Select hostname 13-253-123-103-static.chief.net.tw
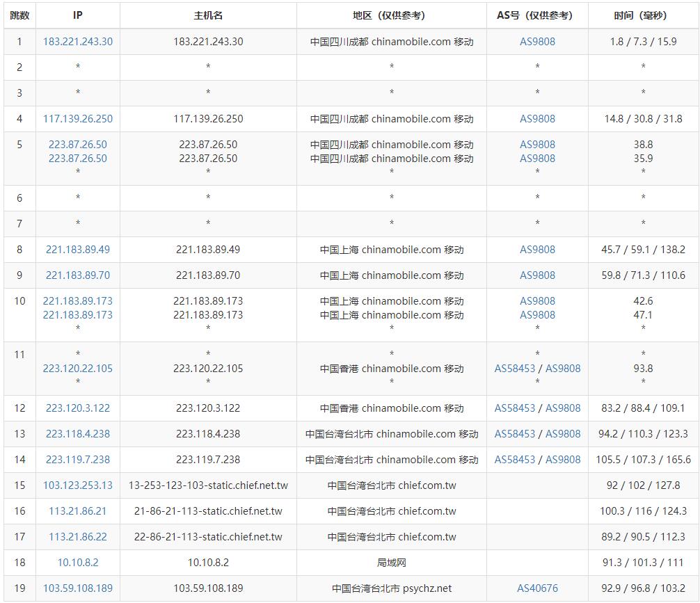 click(208, 485)
